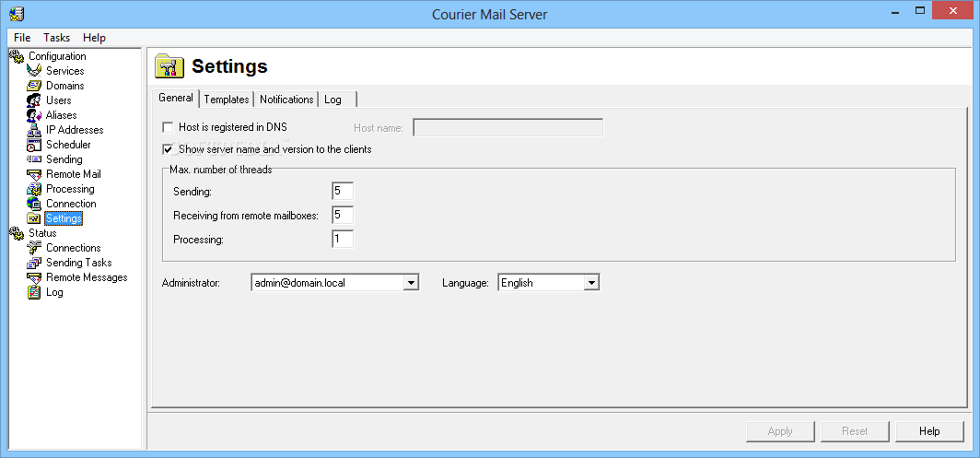Screen dimensions: 980x458
Task: Select Users label in the tree
Action: click(x=59, y=100)
